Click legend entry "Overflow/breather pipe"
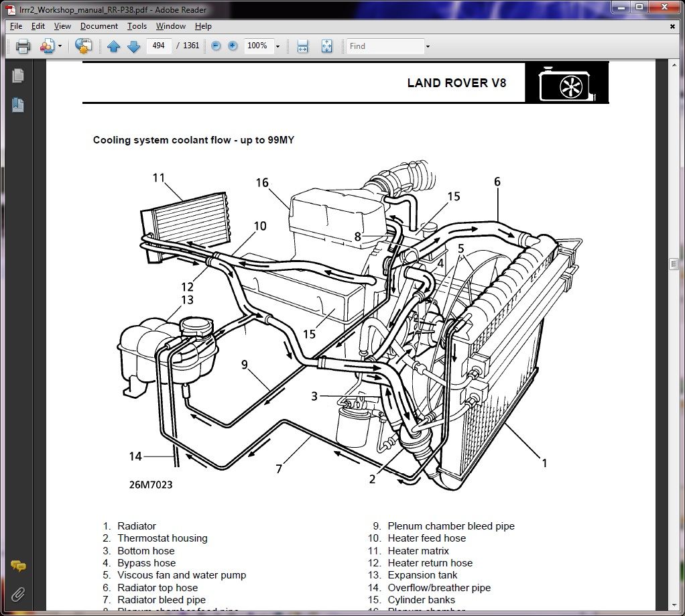The width and height of the screenshot is (685, 616). (x=440, y=588)
